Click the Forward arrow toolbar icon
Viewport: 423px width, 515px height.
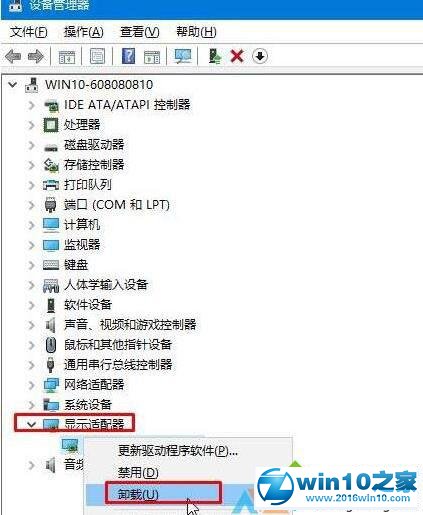point(36,56)
